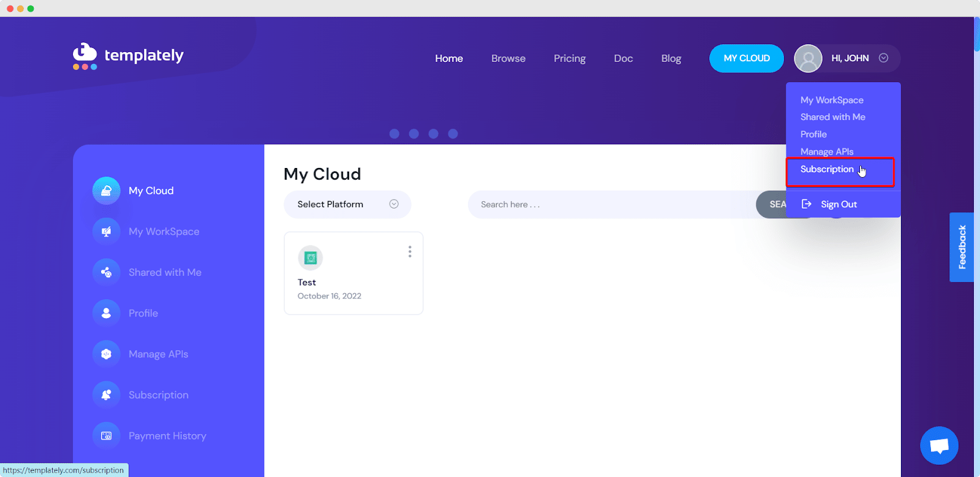
Task: Select the third carousel dot indicator
Action: pos(434,134)
